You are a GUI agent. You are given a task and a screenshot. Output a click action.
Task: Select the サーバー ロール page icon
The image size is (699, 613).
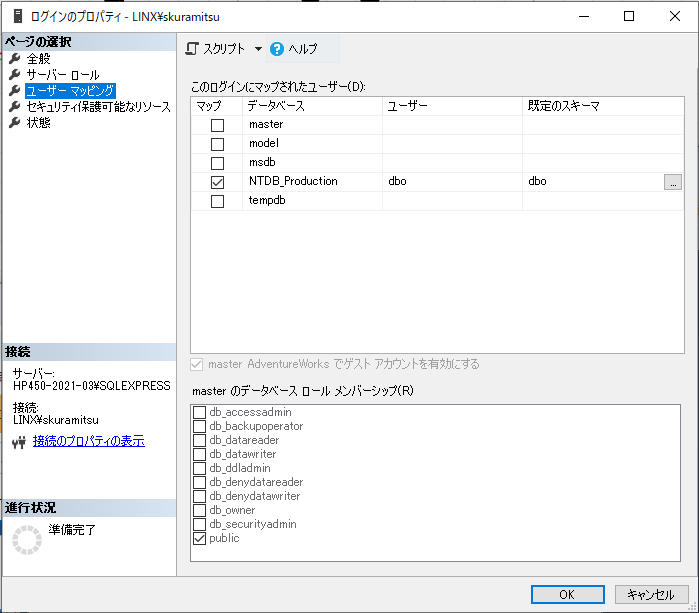(x=15, y=75)
